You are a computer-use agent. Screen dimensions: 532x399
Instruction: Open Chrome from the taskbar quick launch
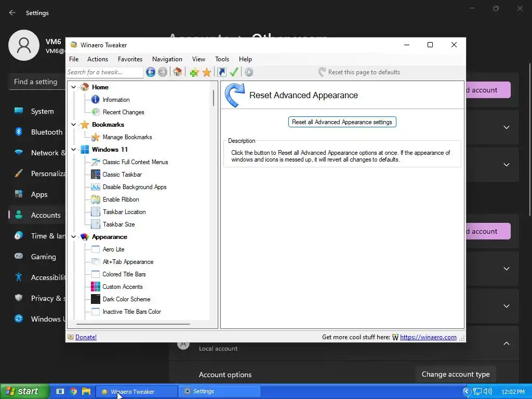click(x=73, y=391)
